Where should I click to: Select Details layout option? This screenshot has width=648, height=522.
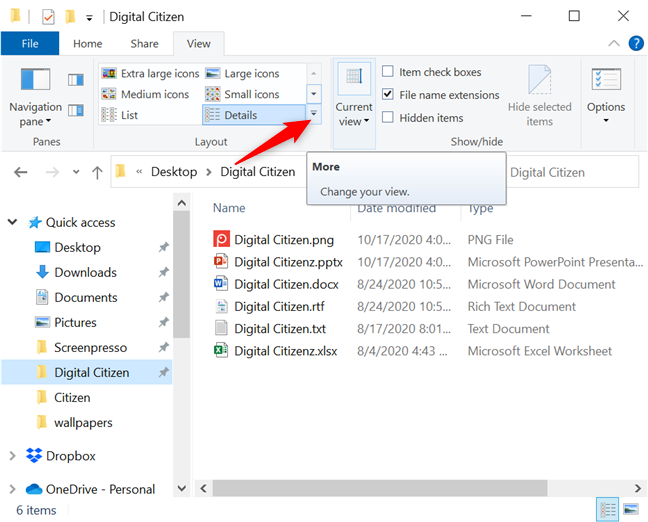(254, 115)
